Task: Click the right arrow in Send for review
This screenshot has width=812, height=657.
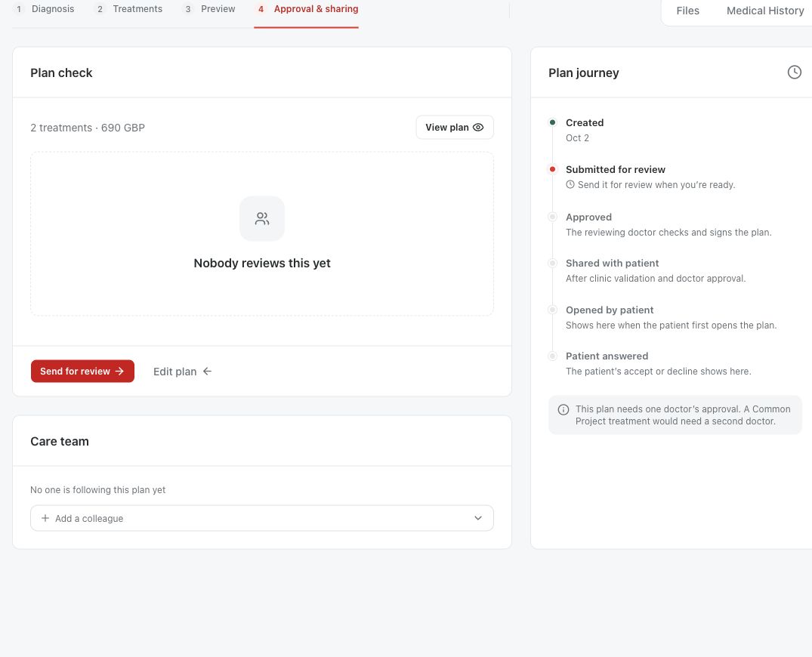Action: pyautogui.click(x=119, y=372)
